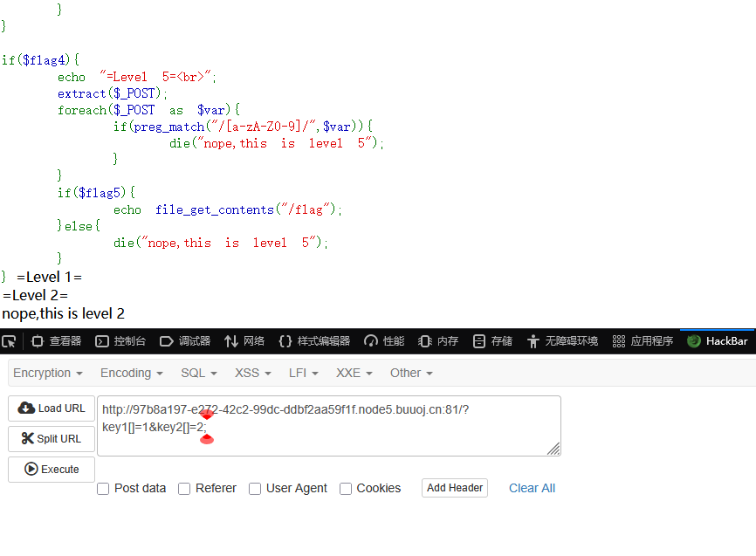Open the Memory (内存) panel icon
Viewport: 756px width, 556px height.
[425, 341]
